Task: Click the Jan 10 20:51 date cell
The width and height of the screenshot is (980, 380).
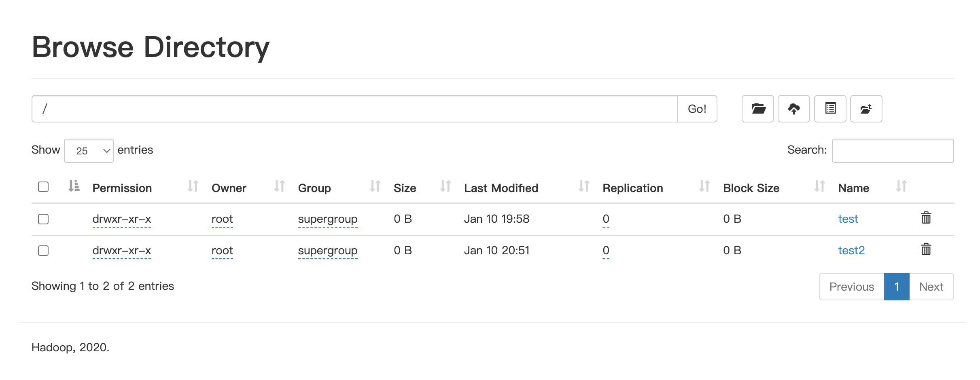Action: point(496,250)
